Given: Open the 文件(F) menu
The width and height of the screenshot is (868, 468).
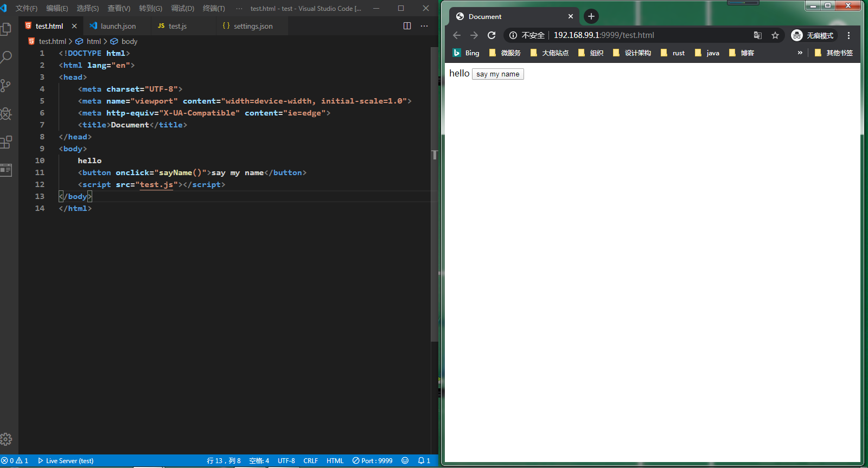Looking at the screenshot, I should point(27,8).
